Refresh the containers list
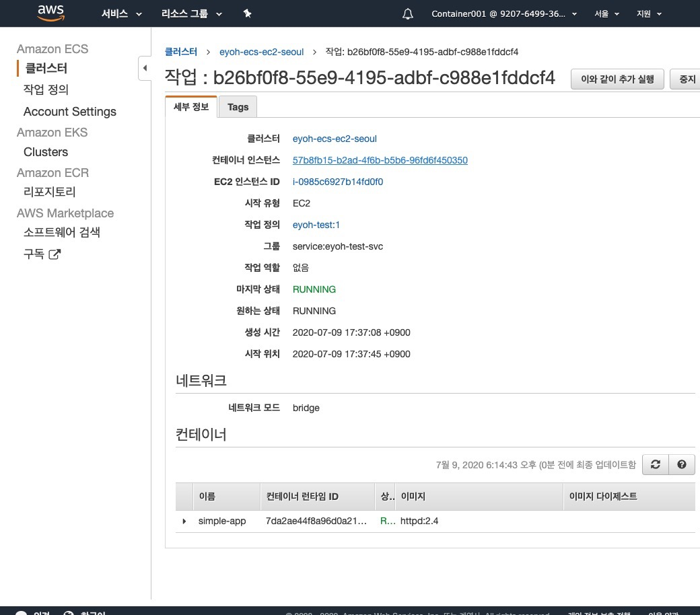Image resolution: width=700 pixels, height=615 pixels. (x=655, y=464)
